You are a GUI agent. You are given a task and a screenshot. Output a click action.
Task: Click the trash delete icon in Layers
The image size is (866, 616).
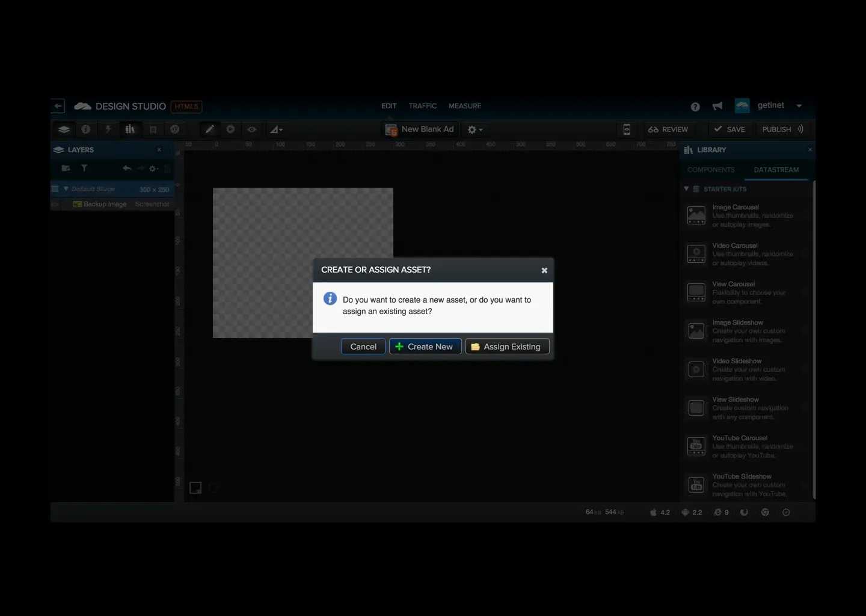pyautogui.click(x=168, y=168)
